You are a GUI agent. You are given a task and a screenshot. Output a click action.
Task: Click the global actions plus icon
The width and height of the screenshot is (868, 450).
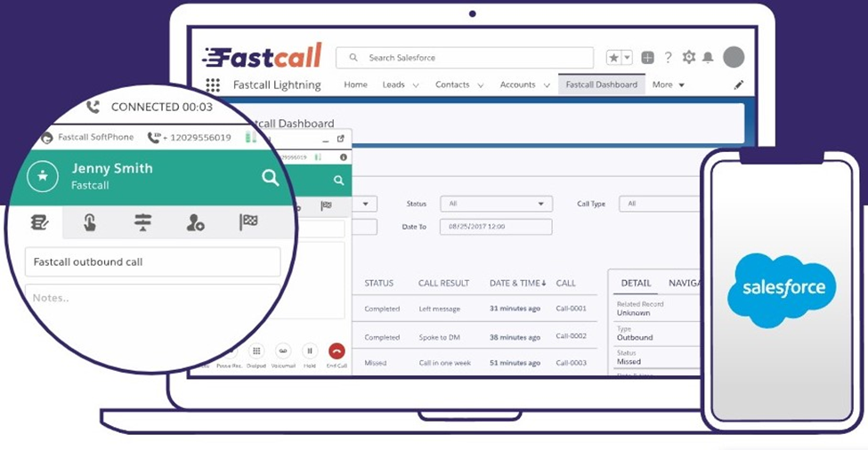click(x=647, y=58)
